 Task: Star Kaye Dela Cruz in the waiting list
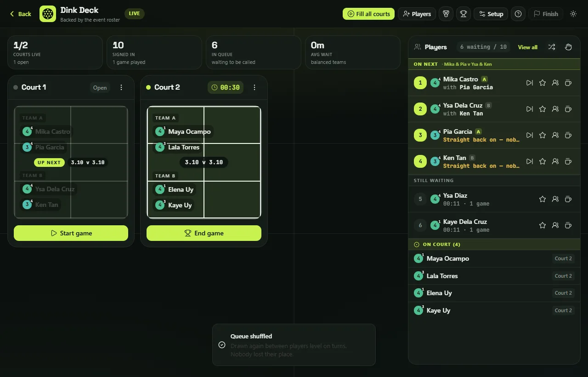coord(543,225)
